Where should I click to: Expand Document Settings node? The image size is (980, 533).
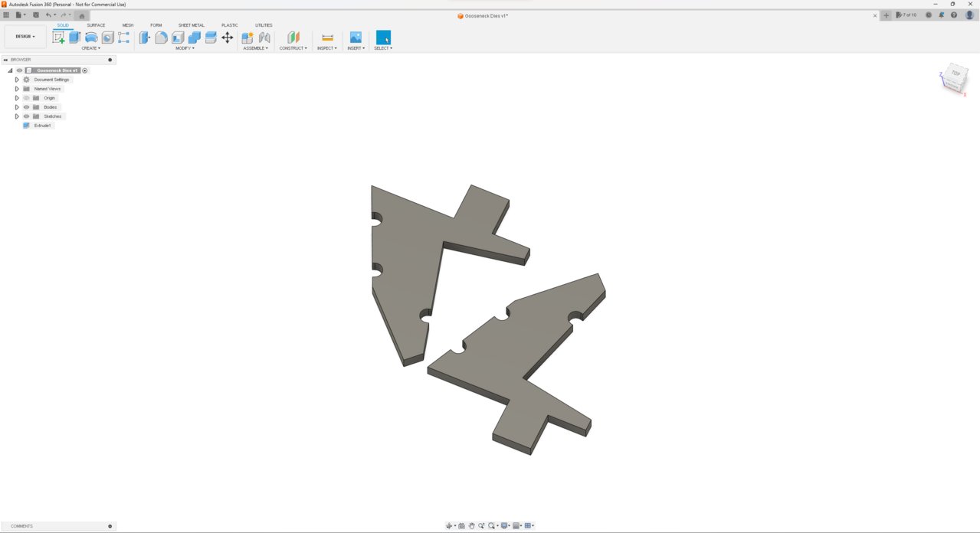tap(17, 80)
